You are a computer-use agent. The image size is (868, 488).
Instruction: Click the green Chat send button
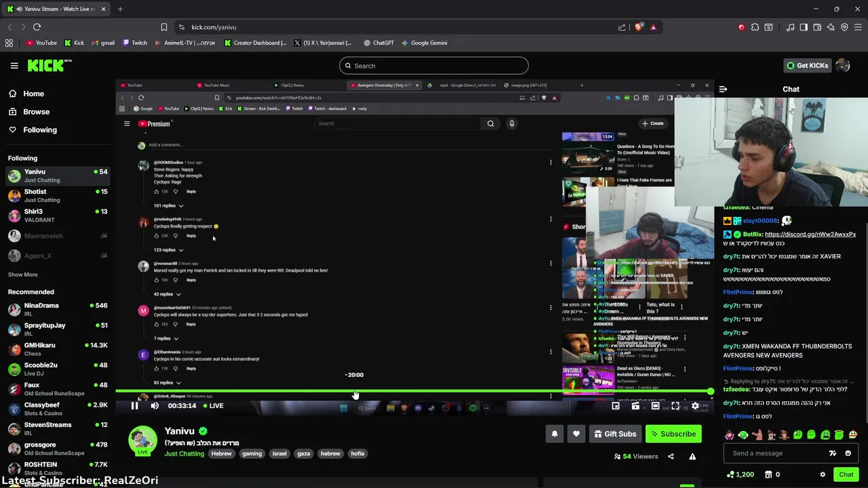[846, 474]
